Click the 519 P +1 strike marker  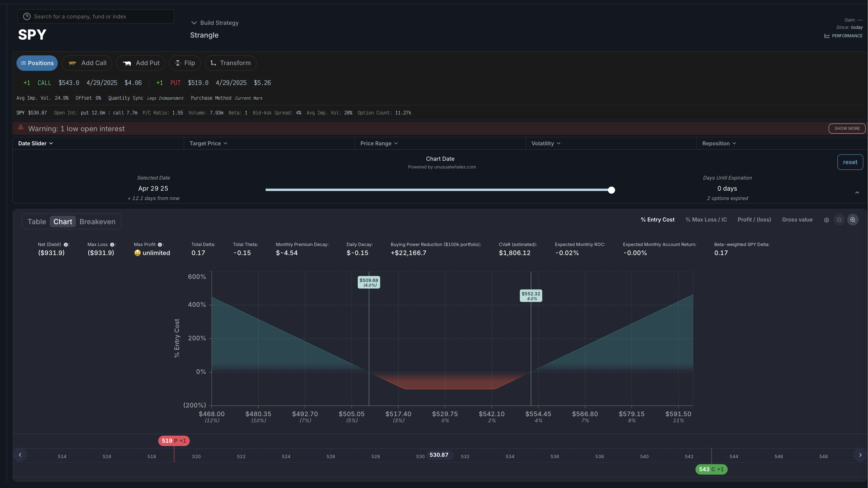174,441
